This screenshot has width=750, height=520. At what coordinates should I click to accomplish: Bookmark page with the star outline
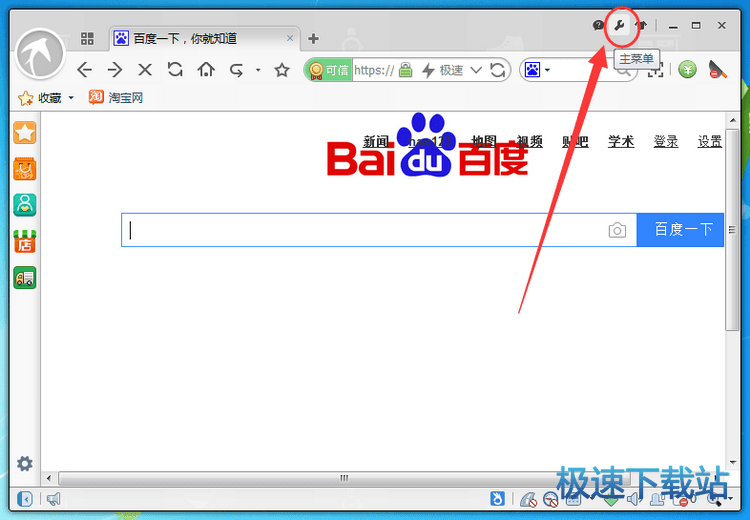click(282, 70)
